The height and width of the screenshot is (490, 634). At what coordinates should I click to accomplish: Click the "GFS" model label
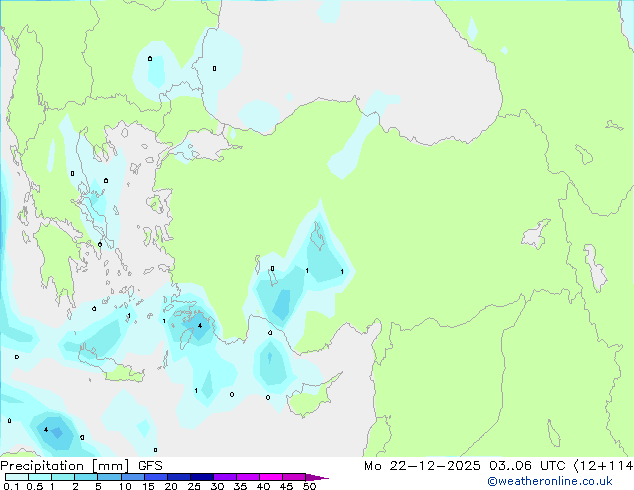pyautogui.click(x=150, y=466)
